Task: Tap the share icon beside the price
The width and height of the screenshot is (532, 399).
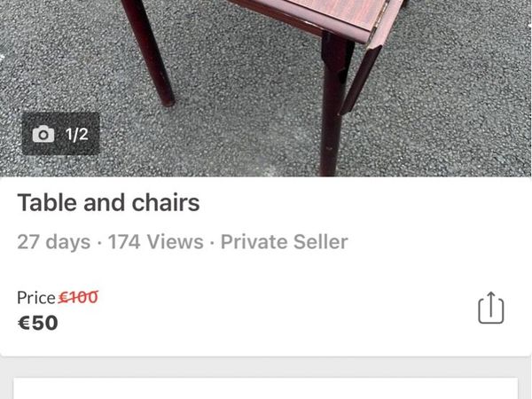Action: [x=491, y=308]
